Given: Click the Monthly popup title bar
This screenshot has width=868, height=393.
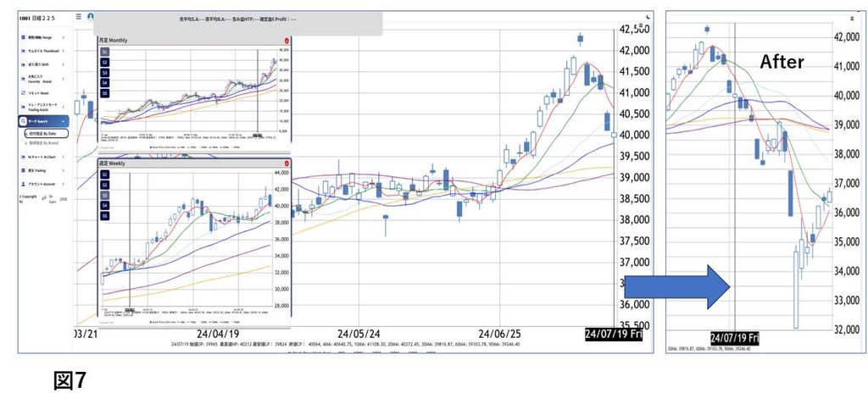Looking at the screenshot, I should point(194,41).
